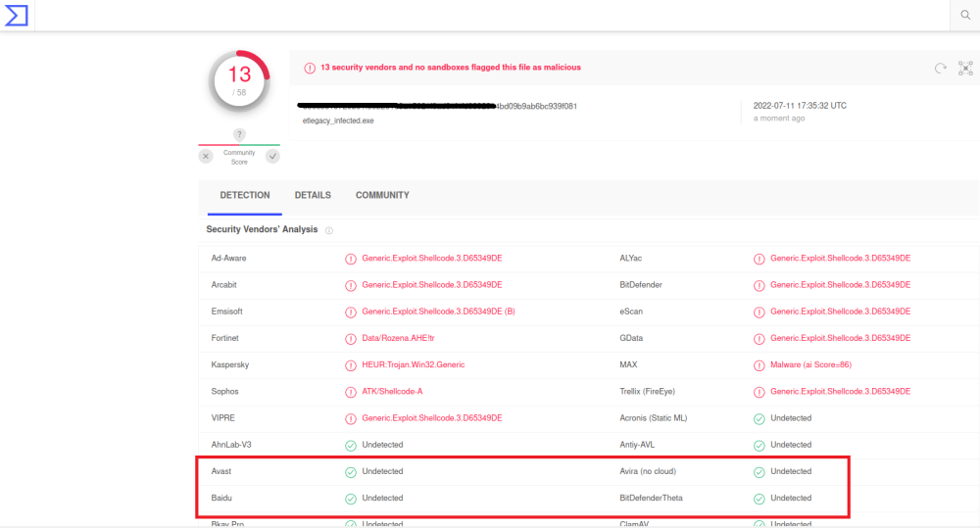Click the 13 security vendors flagged message
This screenshot has height=528, width=980.
tap(451, 68)
